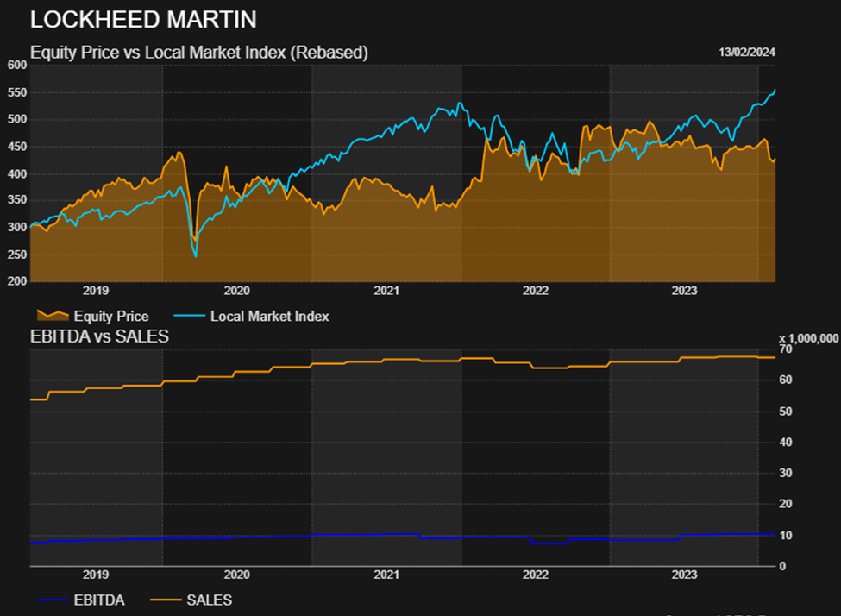The image size is (841, 616).
Task: Click the x 1,000,000 scale label
Action: point(807,337)
